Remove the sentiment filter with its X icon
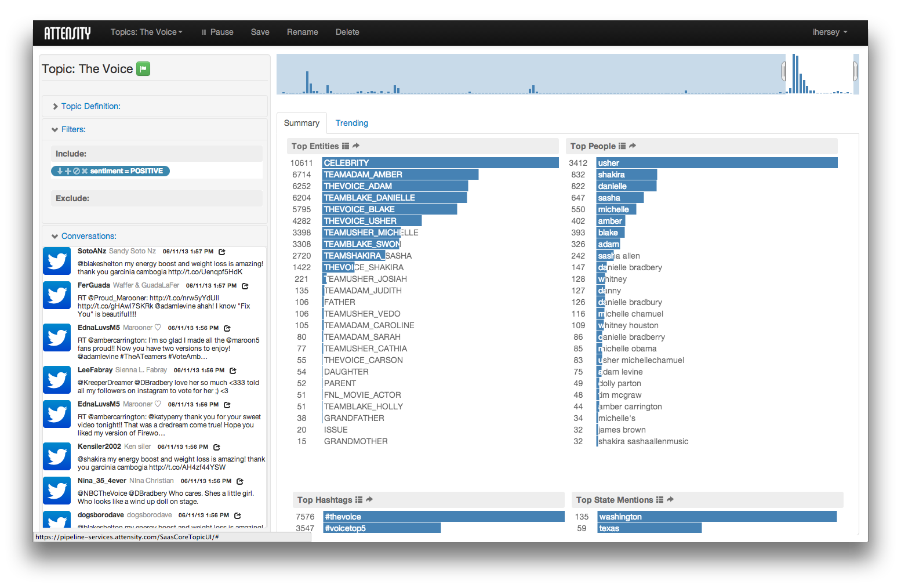Viewport: 901px width, 588px height. (85, 171)
